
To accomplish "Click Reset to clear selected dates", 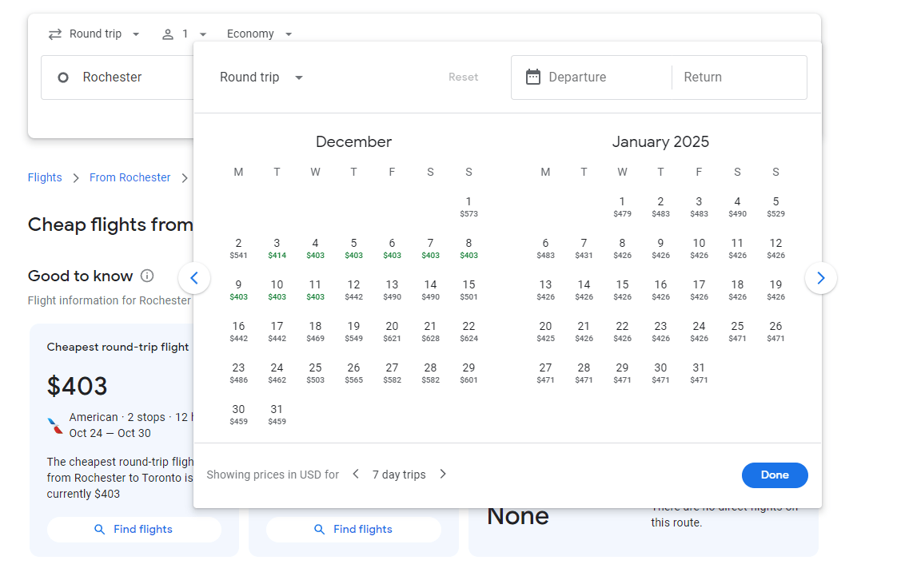I will tap(463, 77).
